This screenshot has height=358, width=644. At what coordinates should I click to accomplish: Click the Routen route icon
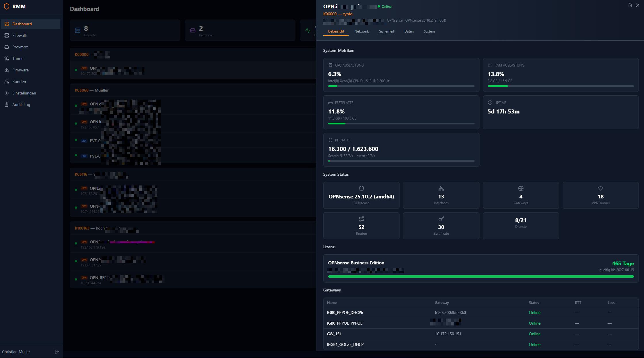(361, 219)
